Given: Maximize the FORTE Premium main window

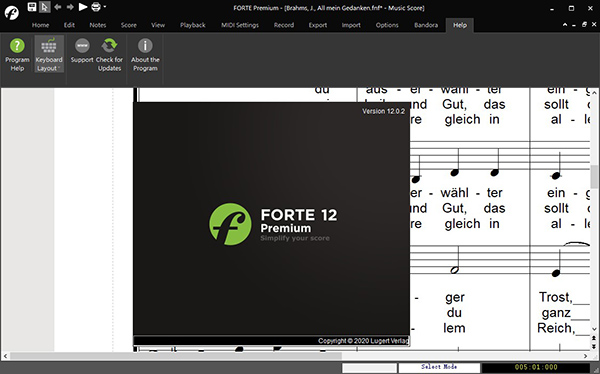Looking at the screenshot, I should (x=571, y=8).
